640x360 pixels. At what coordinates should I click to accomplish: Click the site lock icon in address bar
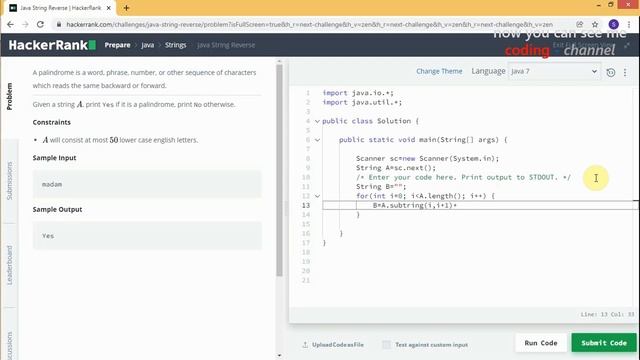point(59,24)
